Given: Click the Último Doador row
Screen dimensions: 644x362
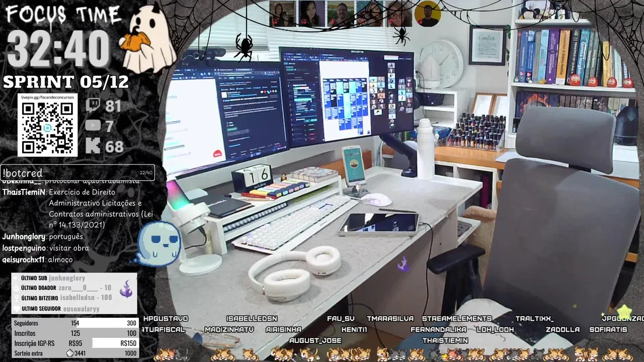Looking at the screenshot, I should [62, 288].
